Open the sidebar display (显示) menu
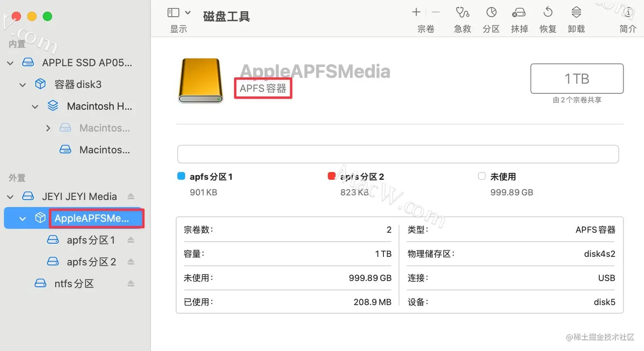 (x=188, y=12)
